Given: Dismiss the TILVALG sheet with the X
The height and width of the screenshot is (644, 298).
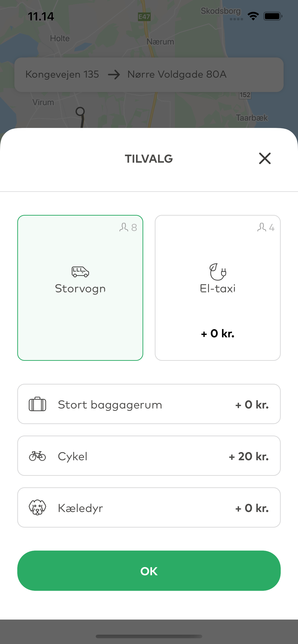Looking at the screenshot, I should click(x=265, y=159).
